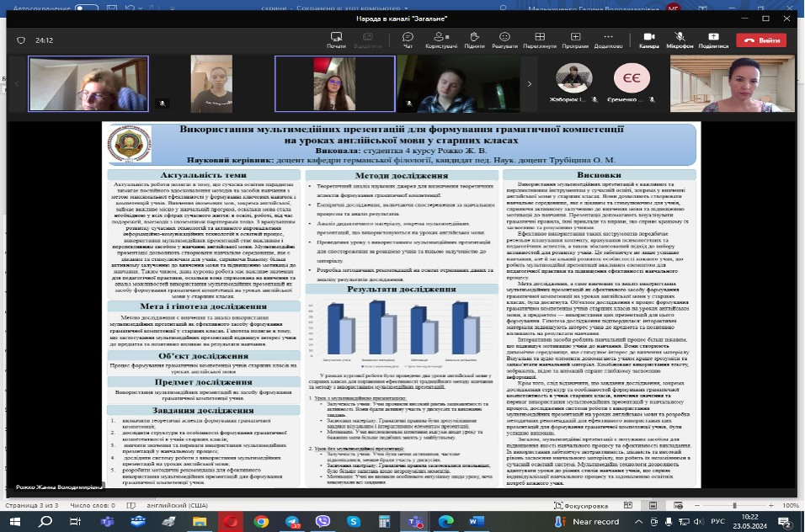Viewport: 805px width, 532px height.
Task: Open the Реагувати reactions menu
Action: tap(504, 40)
